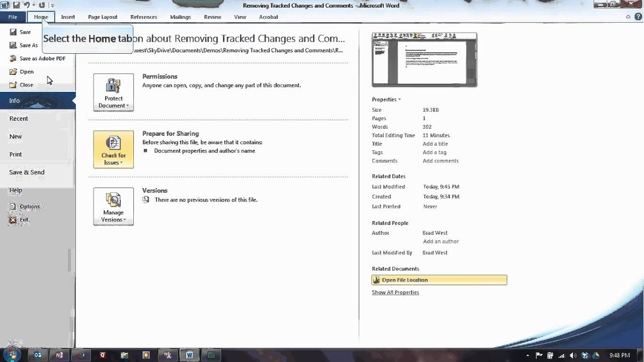Click the network signal tray icon
This screenshot has width=644, height=362.
point(562,355)
